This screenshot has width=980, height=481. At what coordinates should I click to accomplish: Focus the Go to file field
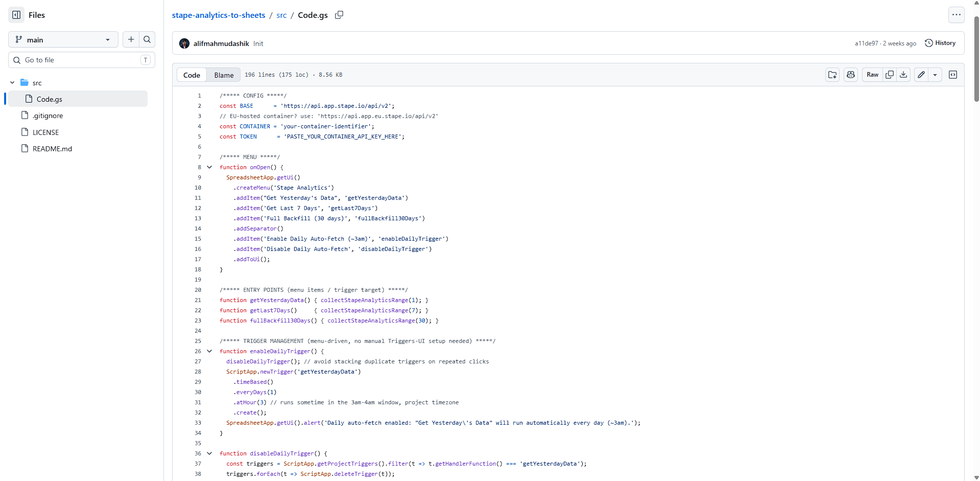[x=82, y=60]
